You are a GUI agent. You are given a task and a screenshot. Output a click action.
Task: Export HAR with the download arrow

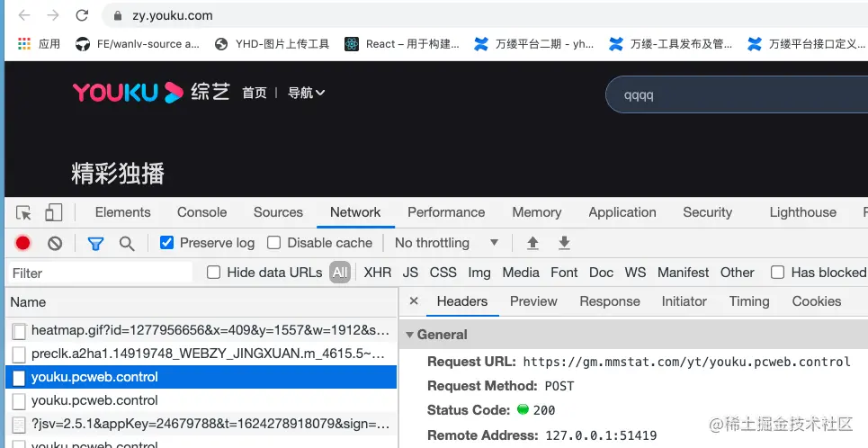564,243
